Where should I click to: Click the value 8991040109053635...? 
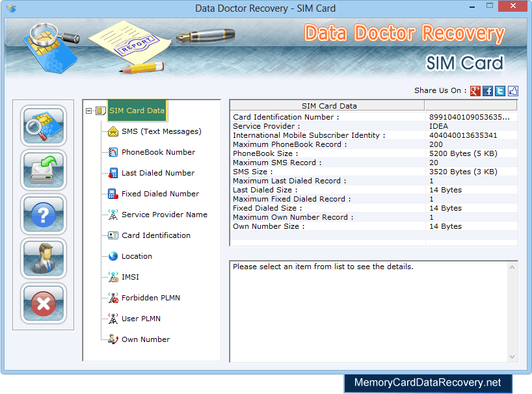[x=469, y=117]
